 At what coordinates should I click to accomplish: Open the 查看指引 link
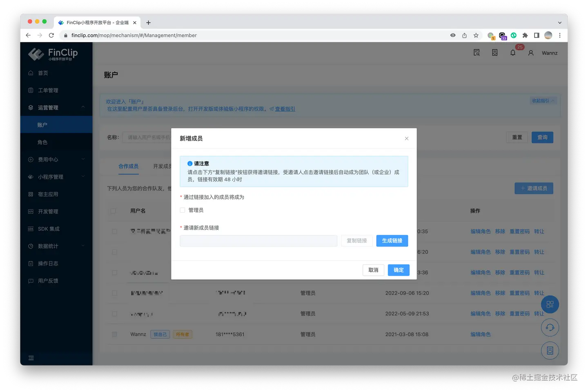[x=285, y=109]
